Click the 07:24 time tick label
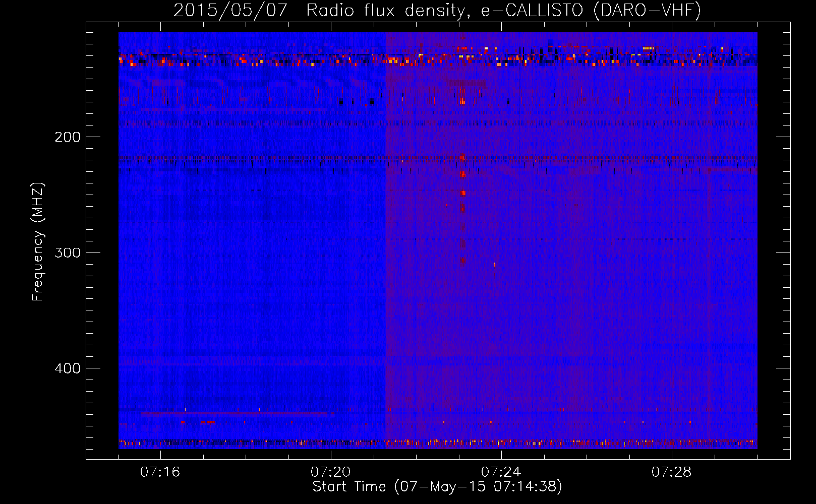Image resolution: width=816 pixels, height=504 pixels. 501,472
